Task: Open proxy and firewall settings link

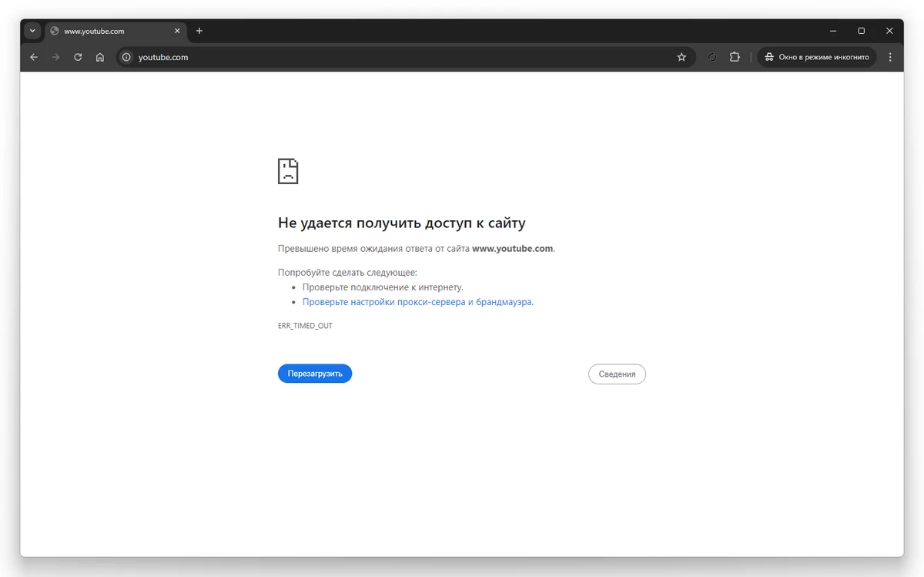Action: click(417, 302)
